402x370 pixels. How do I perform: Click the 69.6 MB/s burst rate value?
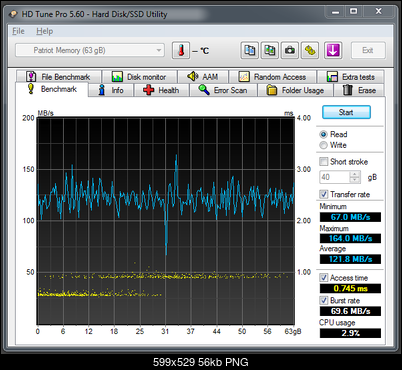[x=350, y=311]
